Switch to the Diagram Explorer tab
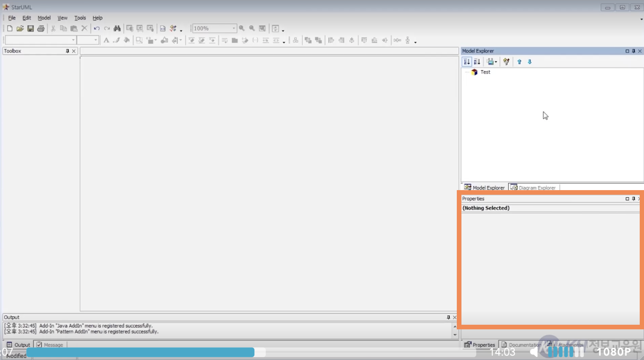The image size is (644, 360). (534, 188)
